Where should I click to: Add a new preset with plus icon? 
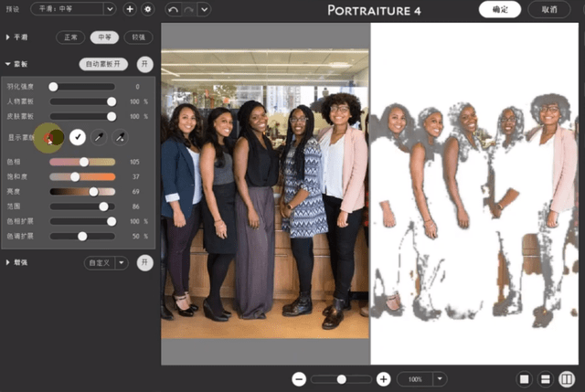tap(130, 9)
